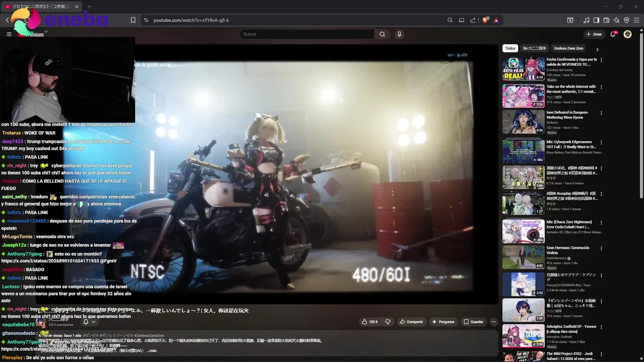Open the Brave playlist music icon
644x362 pixels.
pyautogui.click(x=586, y=20)
